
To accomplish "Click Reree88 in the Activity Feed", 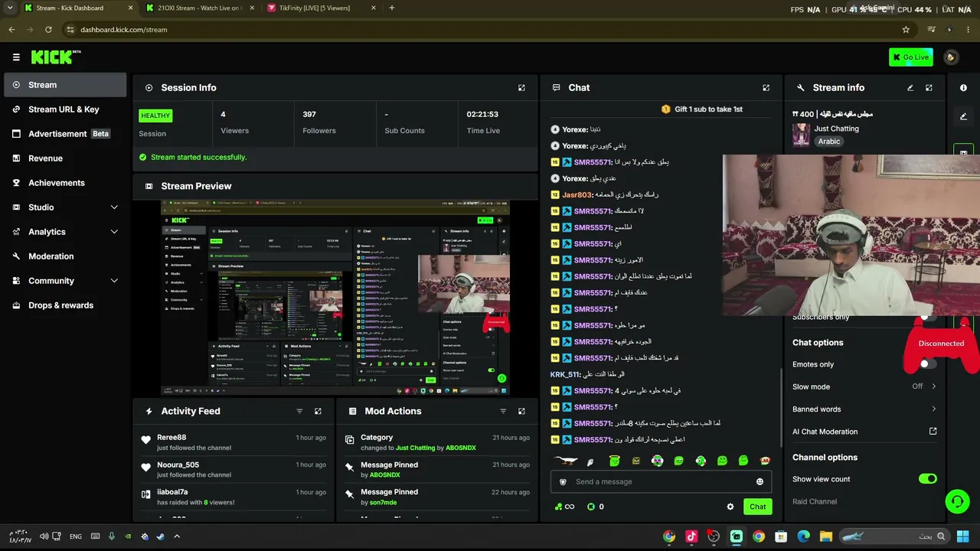I will pos(171,438).
